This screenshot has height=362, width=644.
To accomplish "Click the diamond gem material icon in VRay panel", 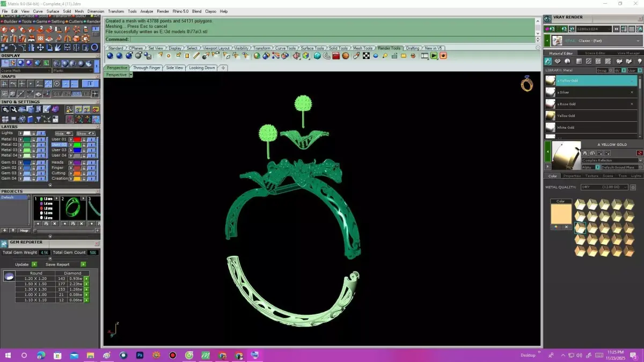I will 558,61.
